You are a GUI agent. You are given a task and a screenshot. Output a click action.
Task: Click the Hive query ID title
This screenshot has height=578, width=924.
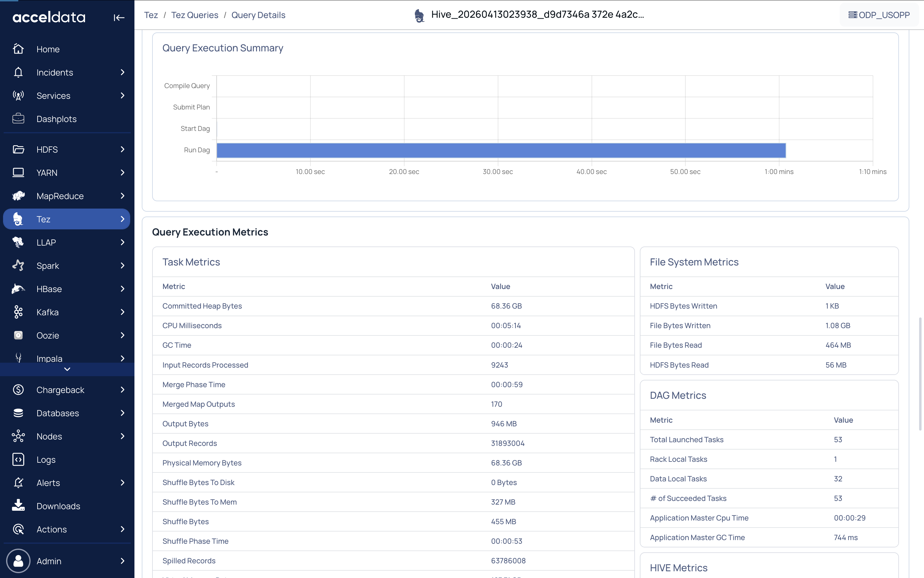(x=537, y=15)
